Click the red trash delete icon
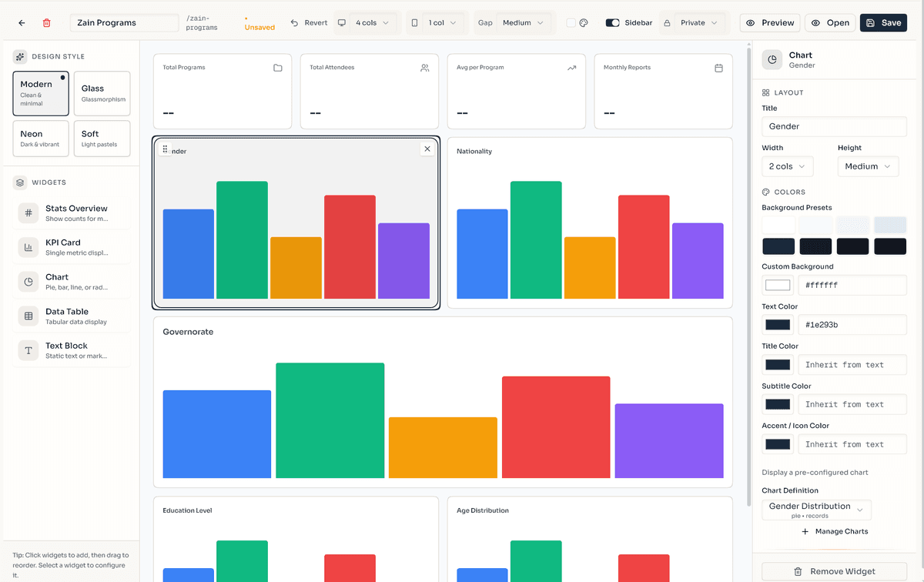This screenshot has width=924, height=582. pyautogui.click(x=47, y=23)
